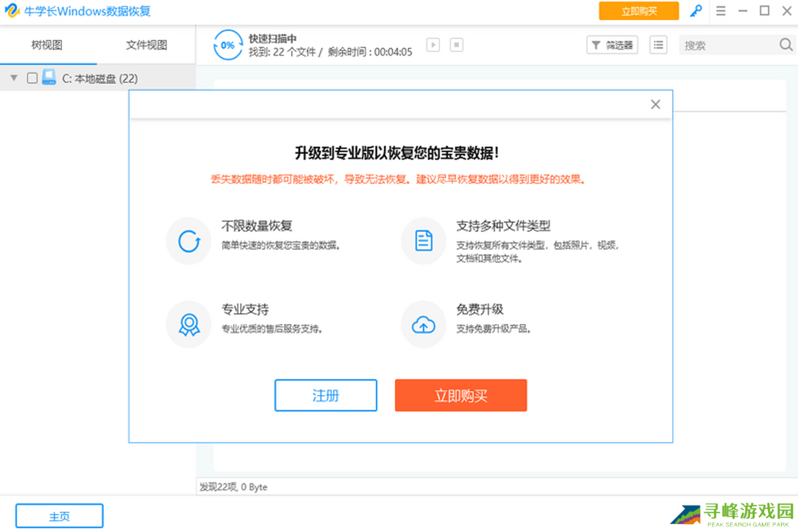Click the 专业支持 badge icon

(190, 325)
